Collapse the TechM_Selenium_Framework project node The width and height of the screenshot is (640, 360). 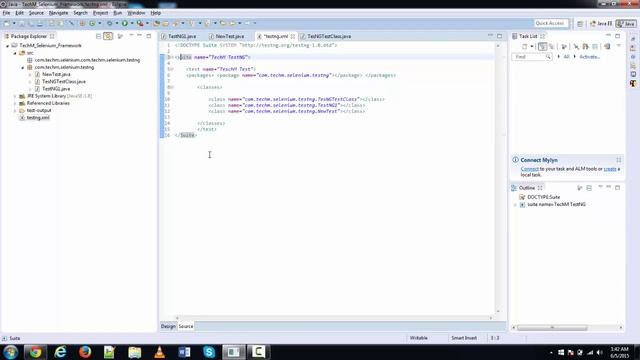point(7,46)
